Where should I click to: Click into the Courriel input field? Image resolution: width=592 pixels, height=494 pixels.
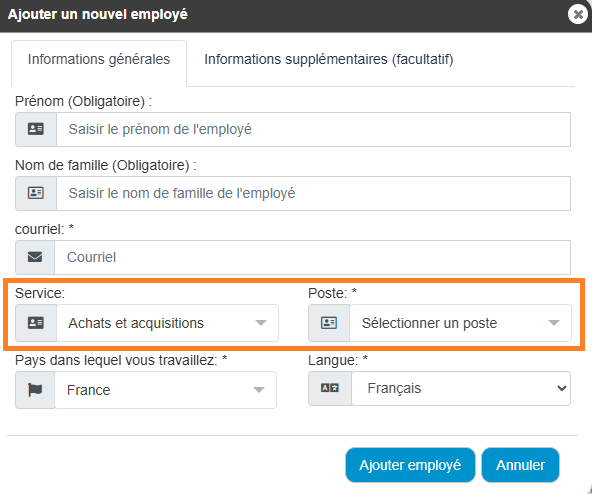point(313,257)
